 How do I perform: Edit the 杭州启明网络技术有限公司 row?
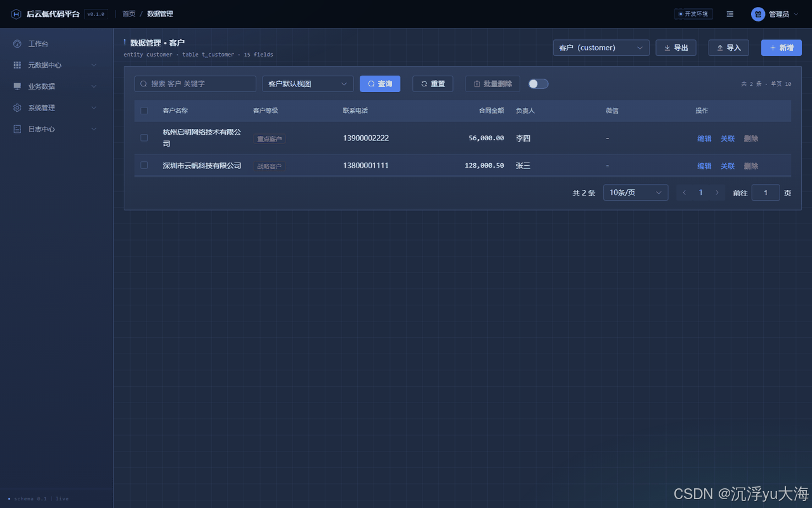[x=704, y=138]
